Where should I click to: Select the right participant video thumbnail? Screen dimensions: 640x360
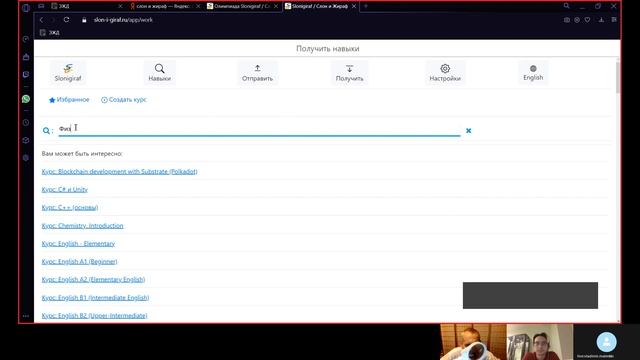tap(540, 342)
